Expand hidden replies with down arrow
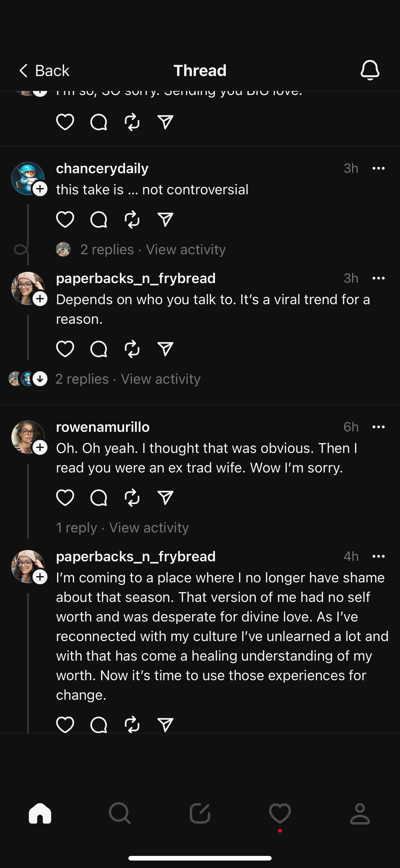 40,379
